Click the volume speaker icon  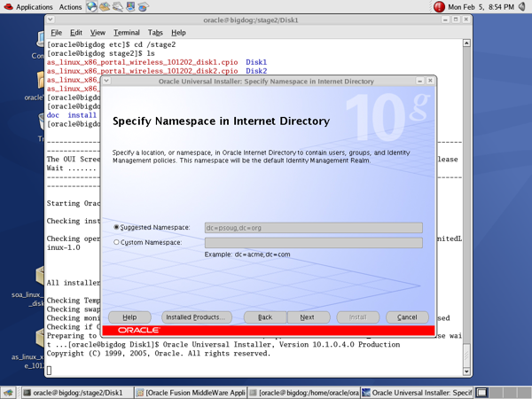coord(522,6)
